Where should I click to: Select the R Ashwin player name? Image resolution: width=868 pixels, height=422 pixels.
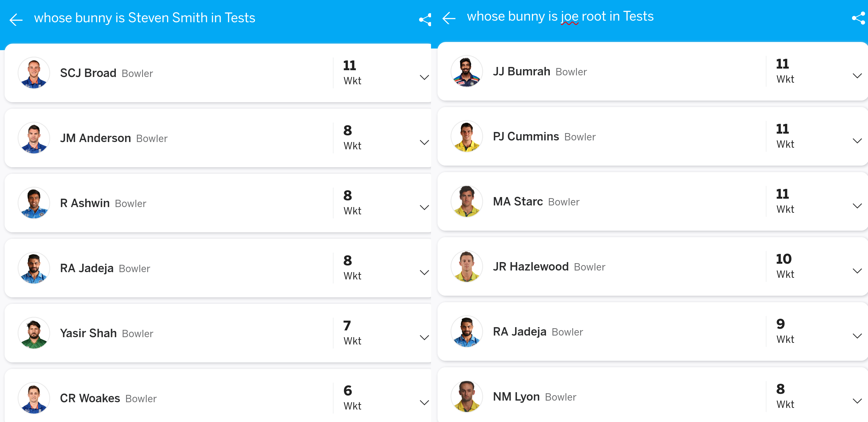tap(85, 203)
